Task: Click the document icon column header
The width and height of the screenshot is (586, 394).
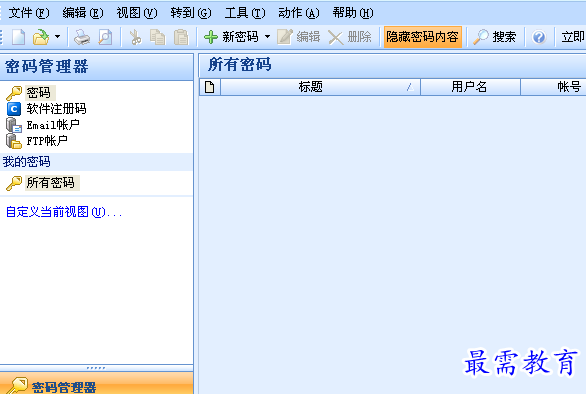Action: (x=210, y=87)
